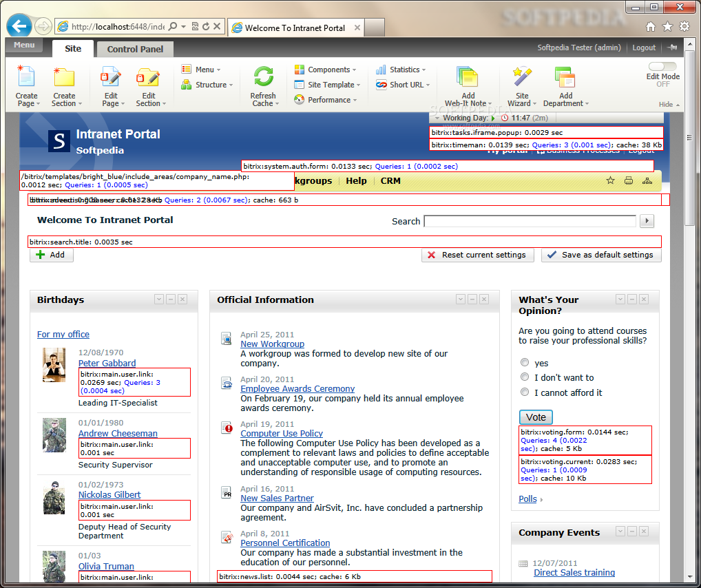Expand the Create Section dropdown arrow

(80, 104)
